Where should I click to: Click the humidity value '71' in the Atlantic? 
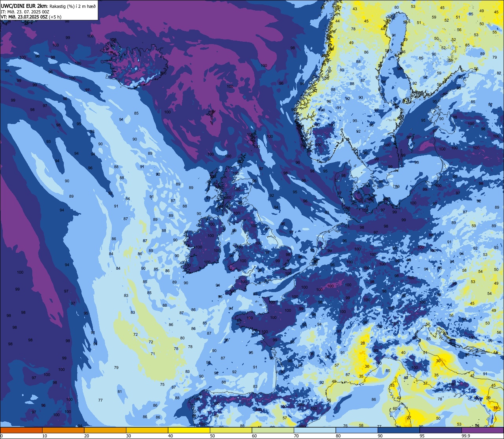pyautogui.click(x=153, y=354)
